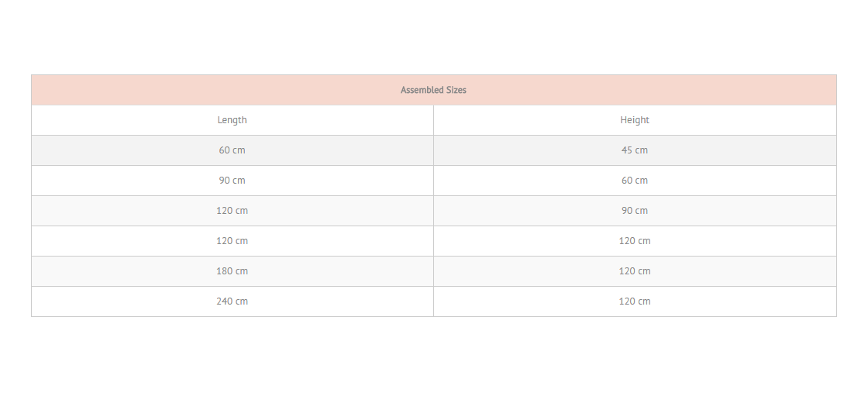Click the 120 cm length beside 90 cm height
The height and width of the screenshot is (403, 868).
tap(232, 211)
